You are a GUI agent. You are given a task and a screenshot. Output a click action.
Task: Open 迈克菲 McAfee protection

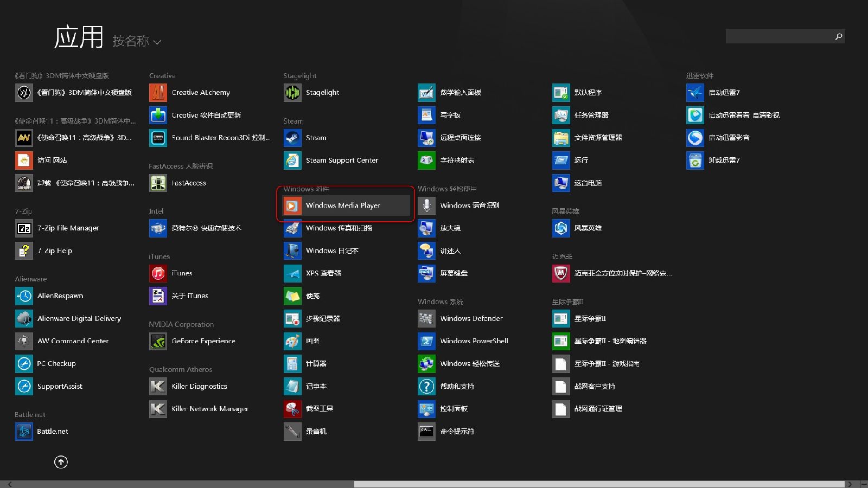(612, 273)
